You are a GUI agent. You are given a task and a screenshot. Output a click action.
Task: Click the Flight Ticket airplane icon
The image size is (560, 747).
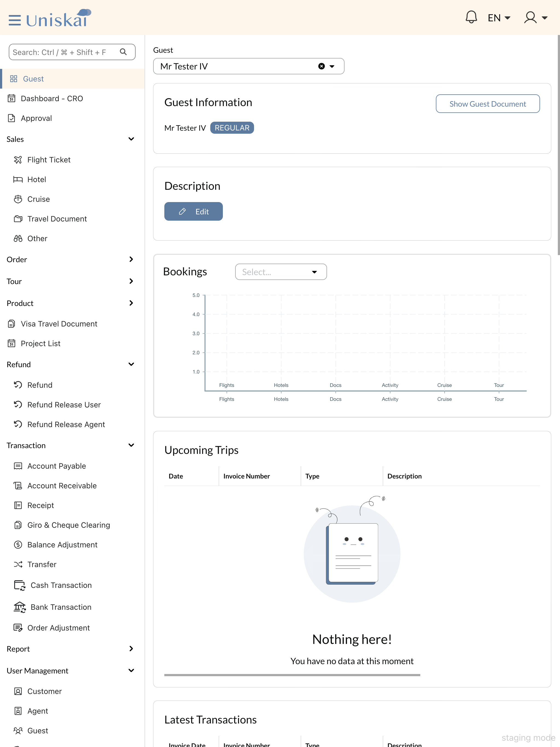18,160
